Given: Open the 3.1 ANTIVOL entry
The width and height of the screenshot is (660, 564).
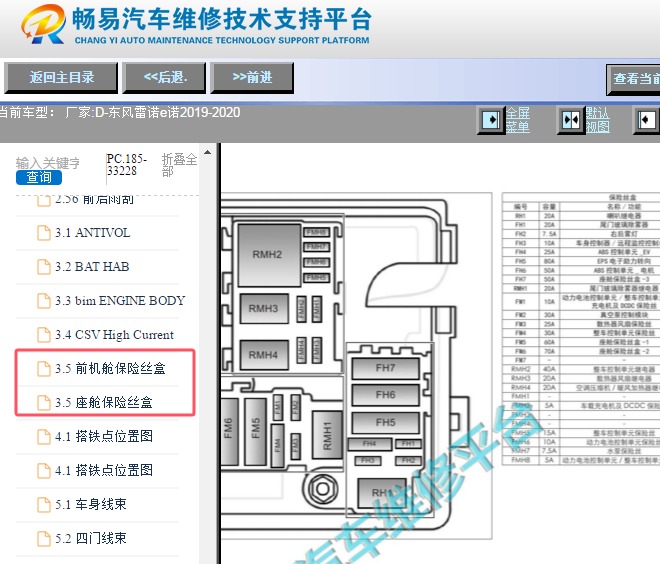Looking at the screenshot, I should (x=92, y=233).
